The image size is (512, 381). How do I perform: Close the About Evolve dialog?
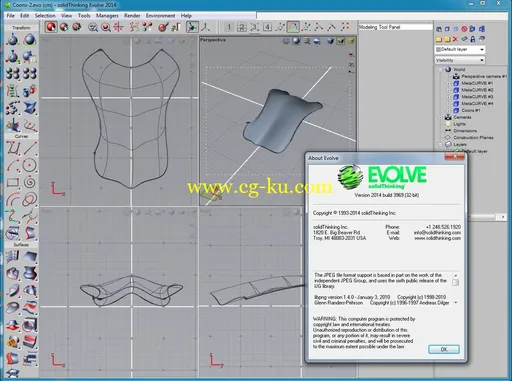[455, 157]
